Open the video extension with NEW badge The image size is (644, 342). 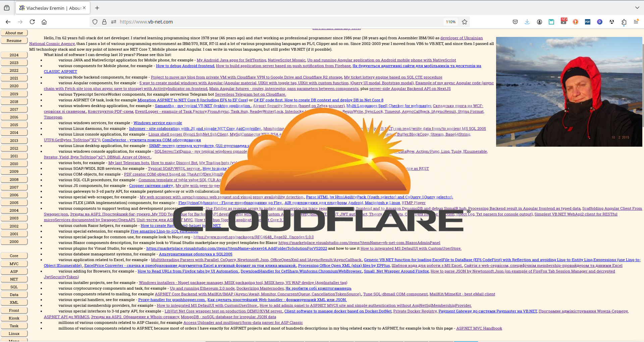[563, 21]
